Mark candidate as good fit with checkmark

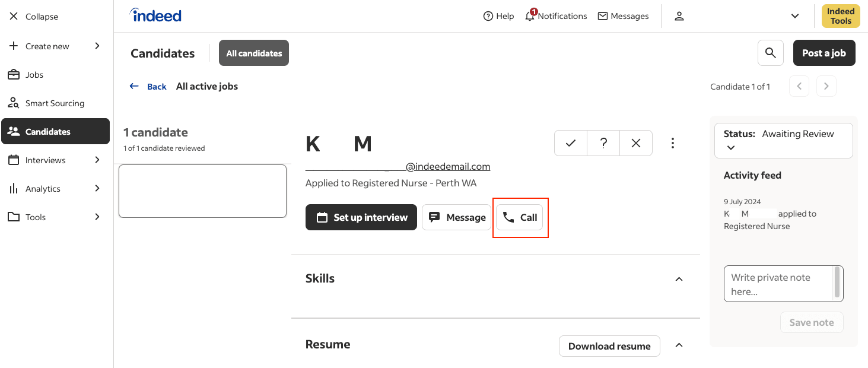pos(571,143)
